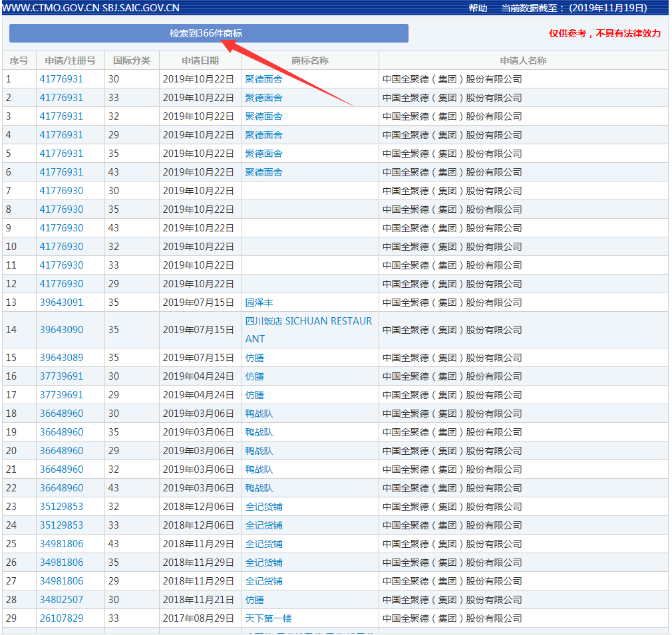Image resolution: width=672 pixels, height=635 pixels.
Task: Click the 申请/注册号 column header
Action: click(x=71, y=61)
